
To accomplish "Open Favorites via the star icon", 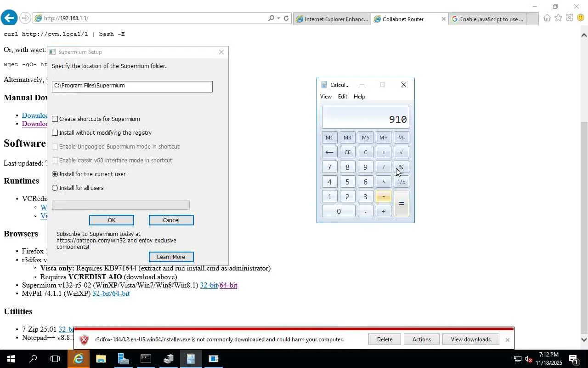I will pyautogui.click(x=558, y=18).
